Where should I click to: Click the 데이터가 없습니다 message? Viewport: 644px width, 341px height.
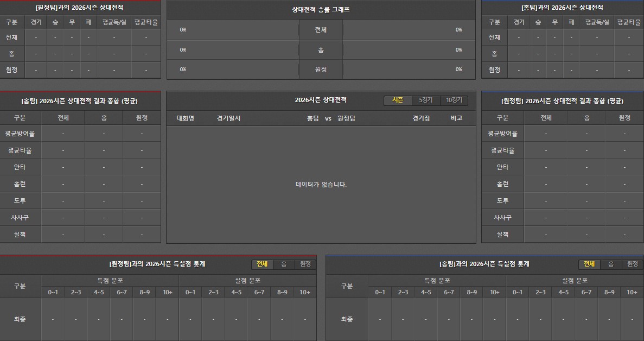tap(321, 185)
